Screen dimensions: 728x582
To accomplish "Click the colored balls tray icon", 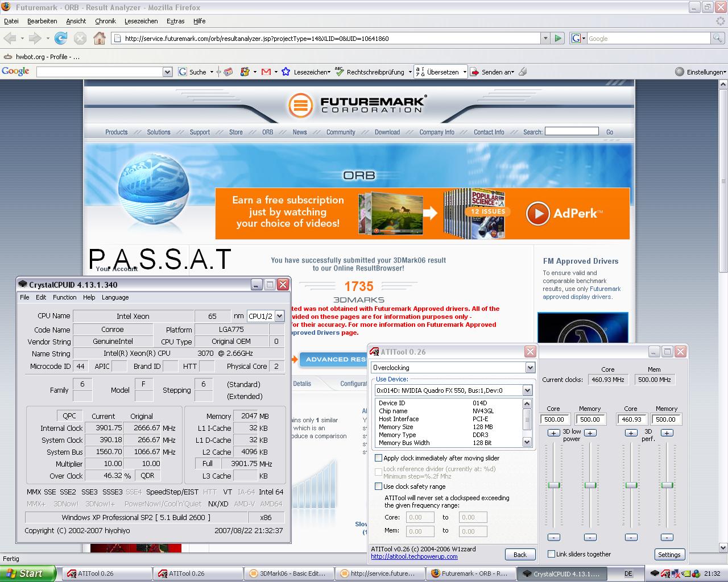I will (696, 573).
